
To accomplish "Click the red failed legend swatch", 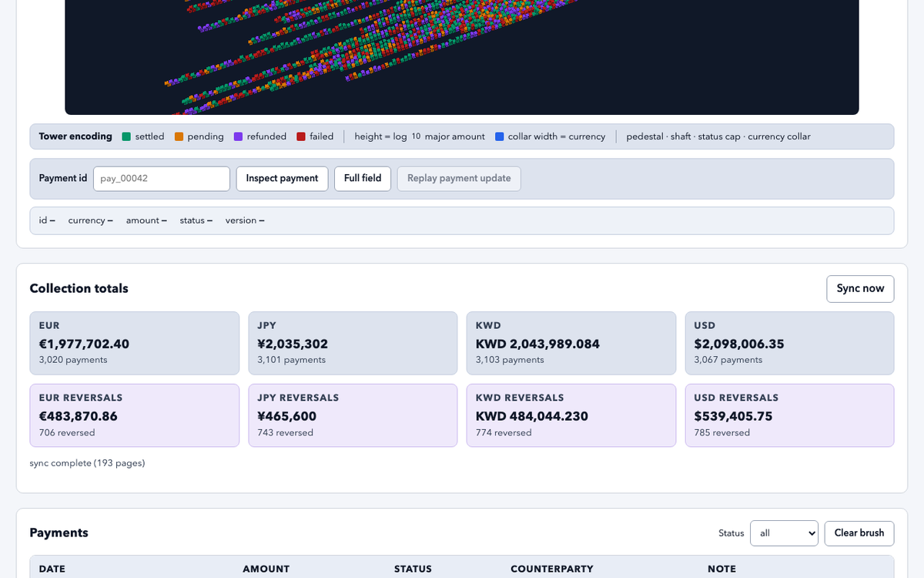I will click(301, 137).
